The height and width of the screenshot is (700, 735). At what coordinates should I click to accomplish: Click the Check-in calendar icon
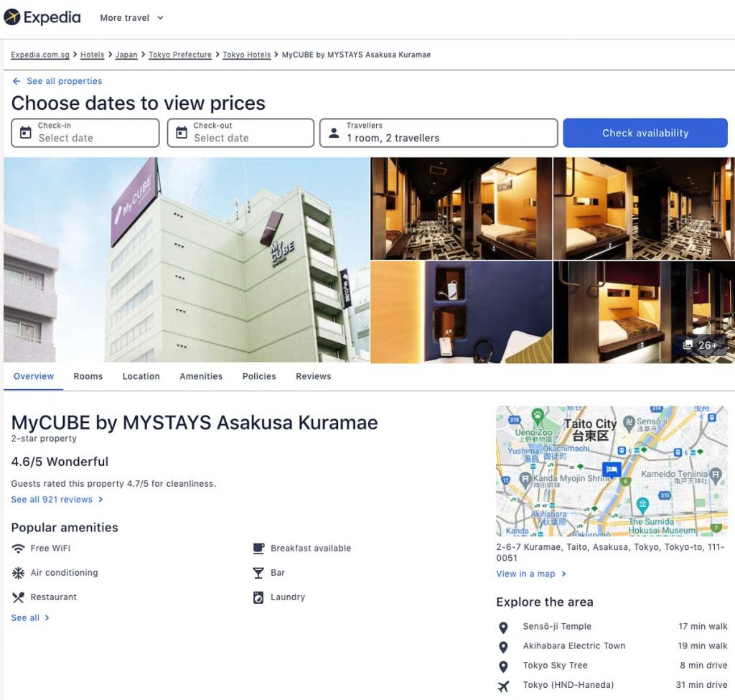tap(26, 133)
